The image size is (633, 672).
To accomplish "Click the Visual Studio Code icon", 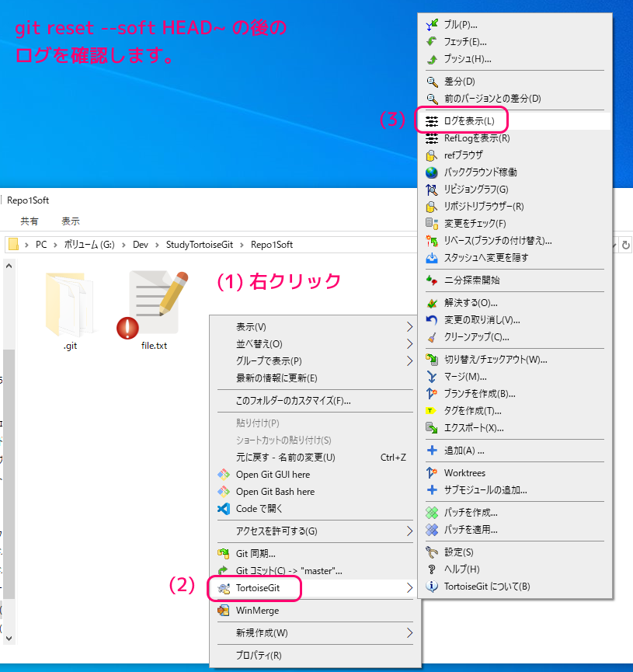I will (x=224, y=509).
